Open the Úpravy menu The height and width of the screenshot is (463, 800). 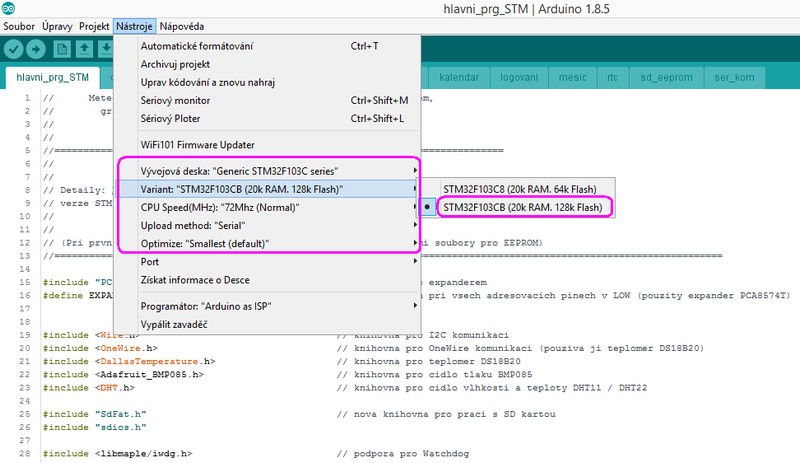point(57,26)
